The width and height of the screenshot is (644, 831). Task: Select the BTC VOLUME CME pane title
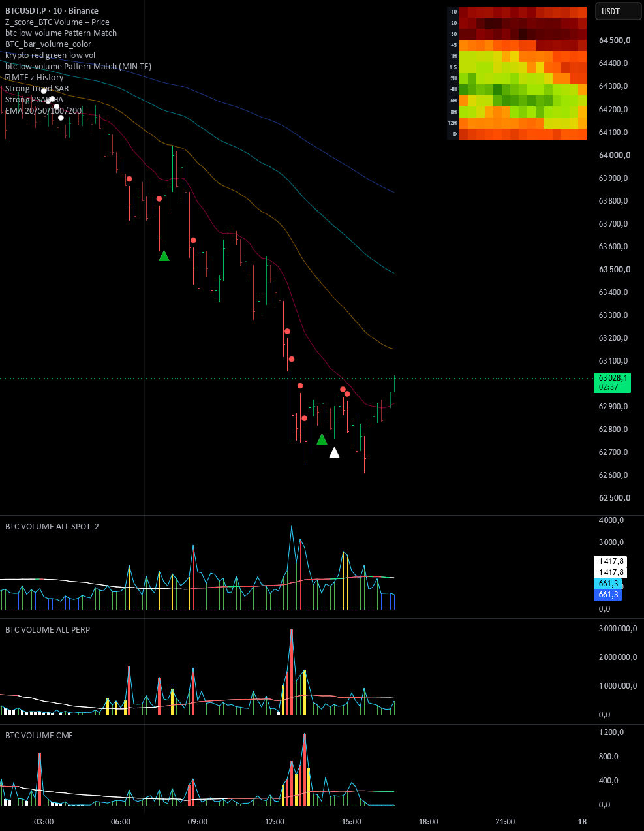tap(39, 735)
